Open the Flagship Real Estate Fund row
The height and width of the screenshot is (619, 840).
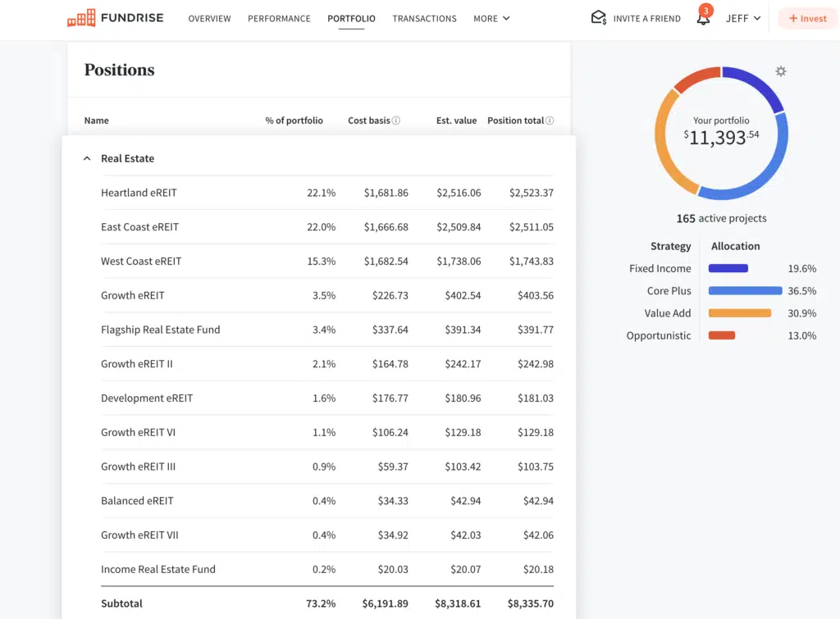(160, 330)
